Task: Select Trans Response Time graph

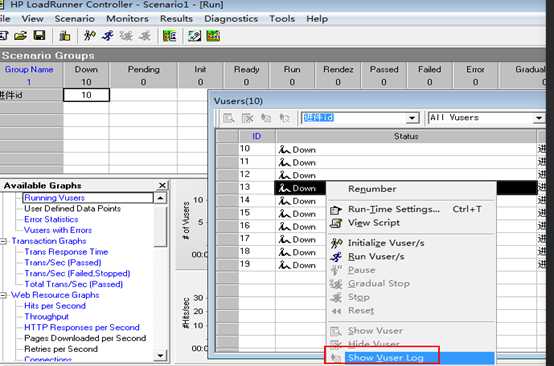Action: point(66,252)
